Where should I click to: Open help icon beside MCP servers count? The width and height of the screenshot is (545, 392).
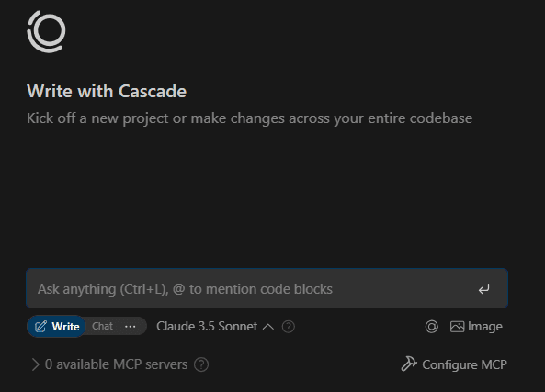[x=201, y=364]
